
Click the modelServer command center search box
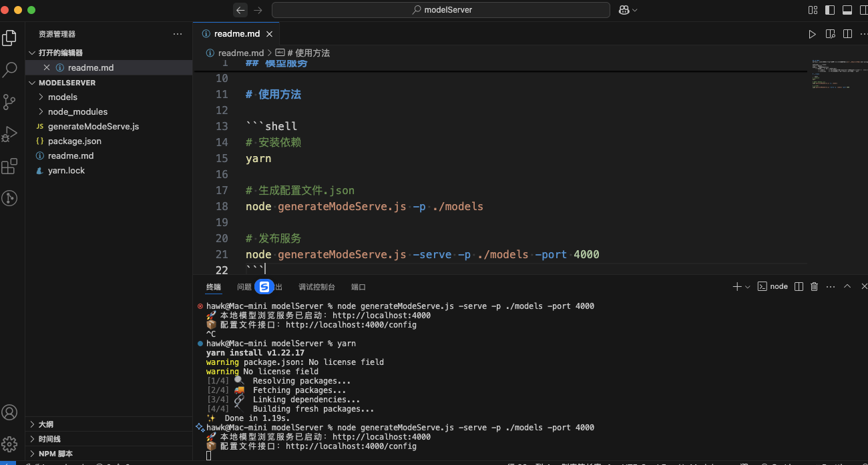[x=441, y=10]
